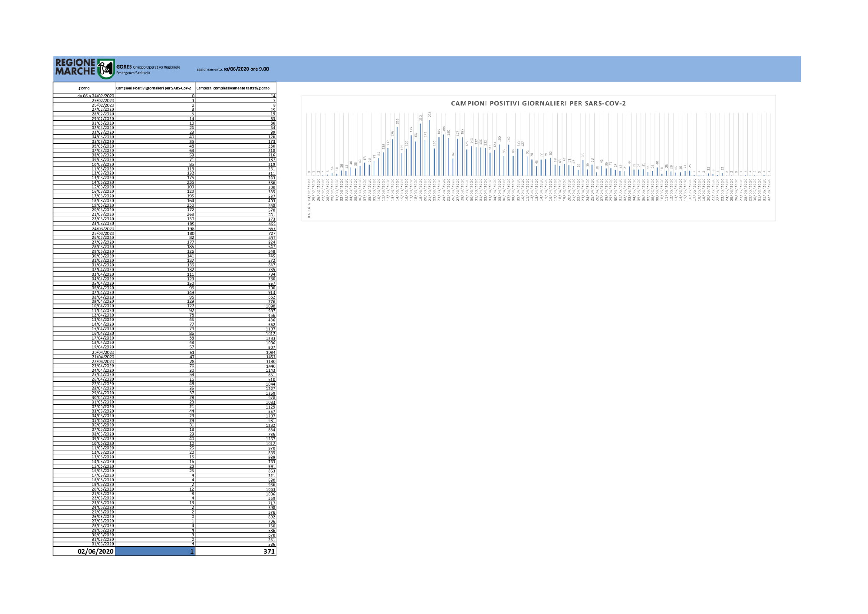Click the aggiornamento 03/06/2020 ore 9.00 text
The height and width of the screenshot is (614, 868).
[x=233, y=69]
